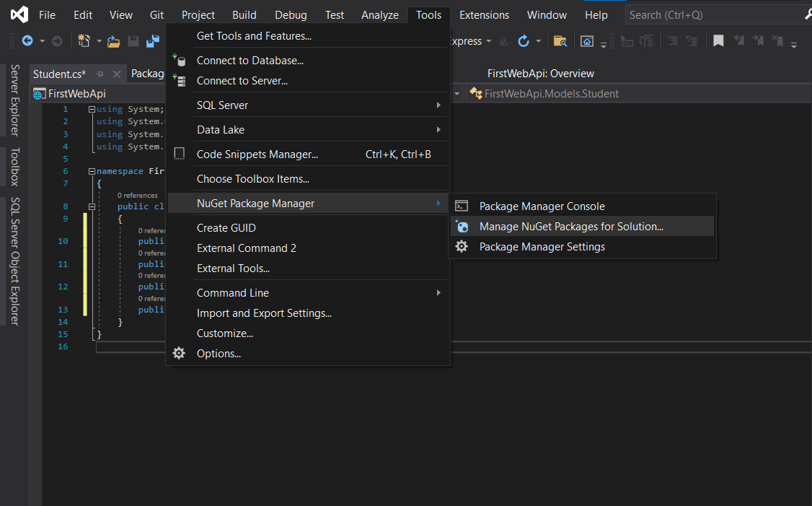Screen dimensions: 812x506
Task: Collapse the using directives on line 1
Action: 92,109
